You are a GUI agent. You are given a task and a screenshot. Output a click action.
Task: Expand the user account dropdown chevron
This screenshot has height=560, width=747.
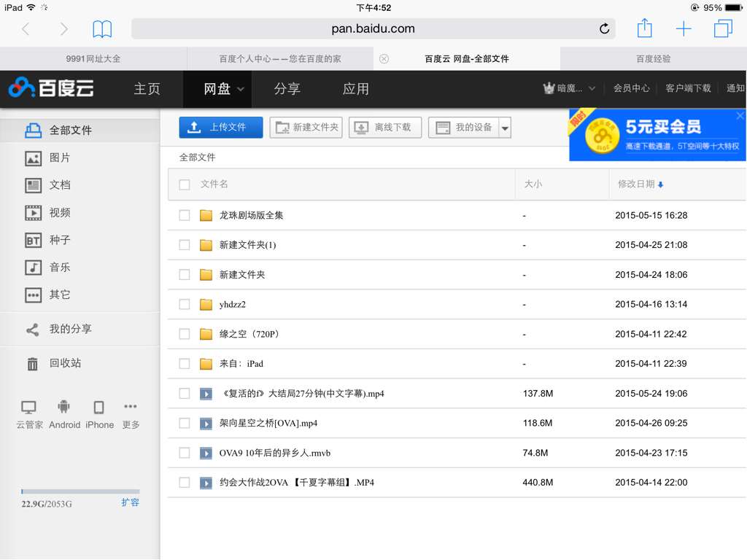pyautogui.click(x=592, y=88)
